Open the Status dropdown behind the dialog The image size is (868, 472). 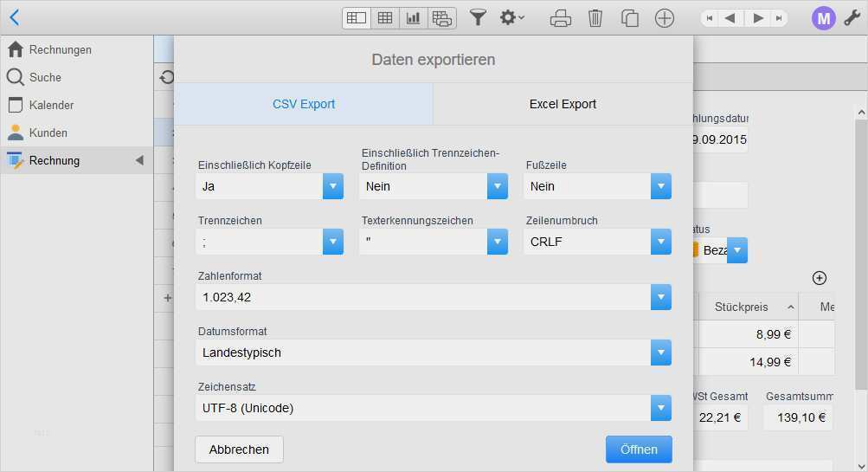click(736, 250)
